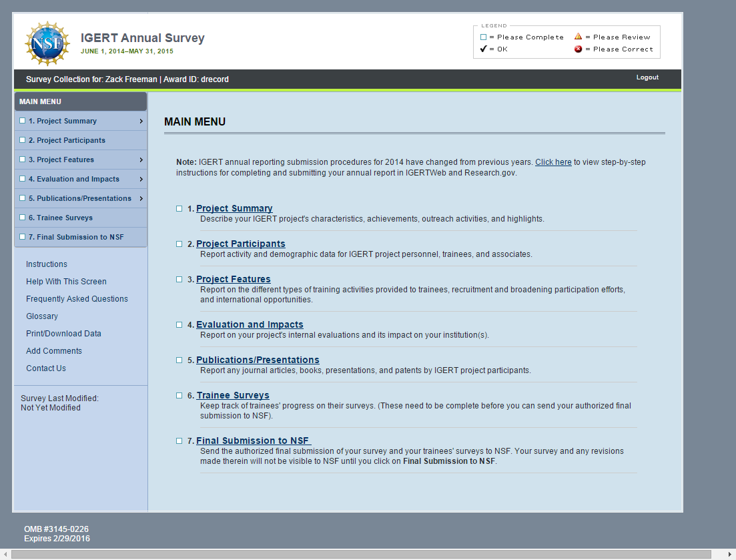Screen dimensions: 736x560
Task: Click sidebar status box for Evaluation and Impacts
Action: 23,179
